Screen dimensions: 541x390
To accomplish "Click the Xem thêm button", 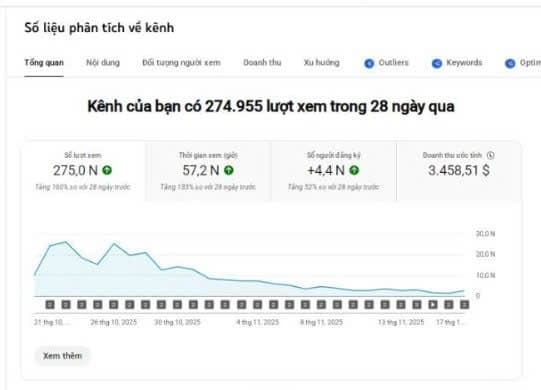I will (62, 356).
